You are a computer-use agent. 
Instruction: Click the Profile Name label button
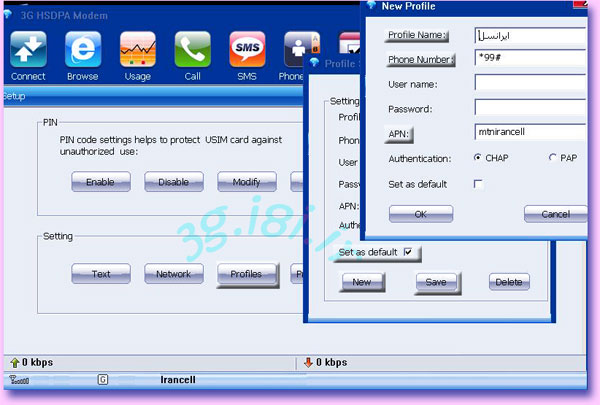pyautogui.click(x=416, y=35)
